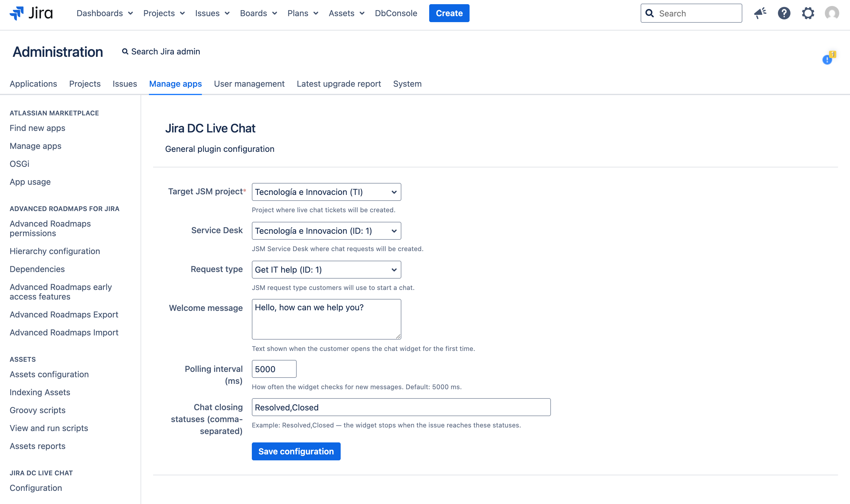Expand the Issues menu in top navigation
Screen dimensions: 850x504
[x=212, y=13]
